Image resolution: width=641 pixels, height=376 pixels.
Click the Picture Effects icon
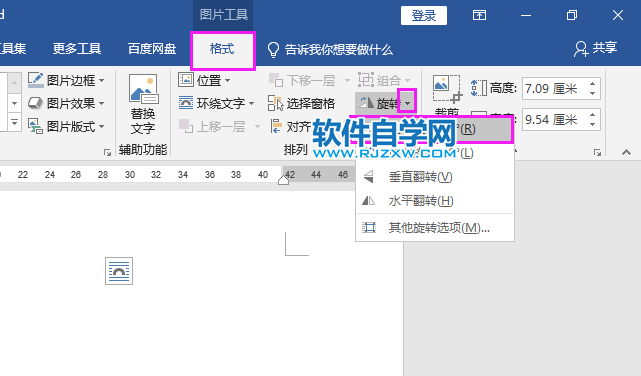(35, 103)
